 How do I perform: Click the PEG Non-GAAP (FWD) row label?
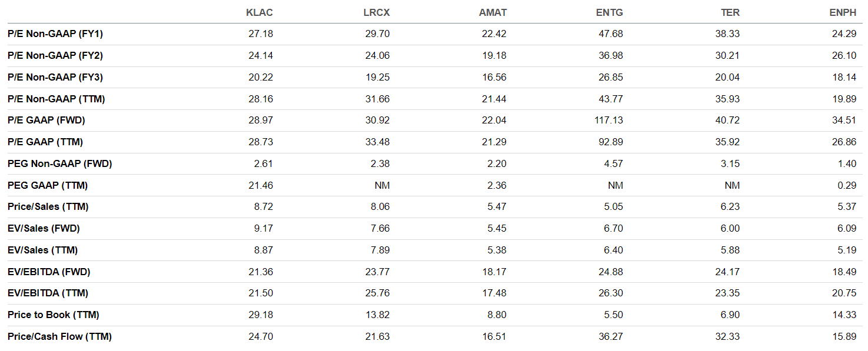pos(59,163)
